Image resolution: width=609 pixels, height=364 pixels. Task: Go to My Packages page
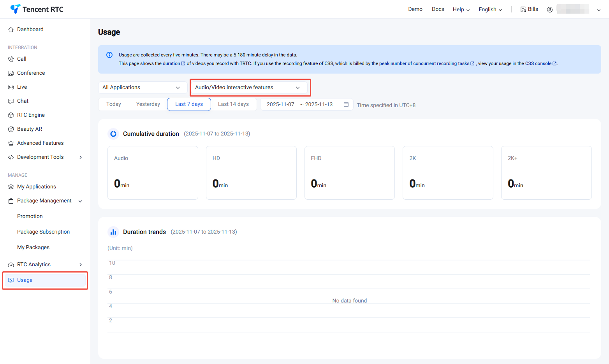33,248
